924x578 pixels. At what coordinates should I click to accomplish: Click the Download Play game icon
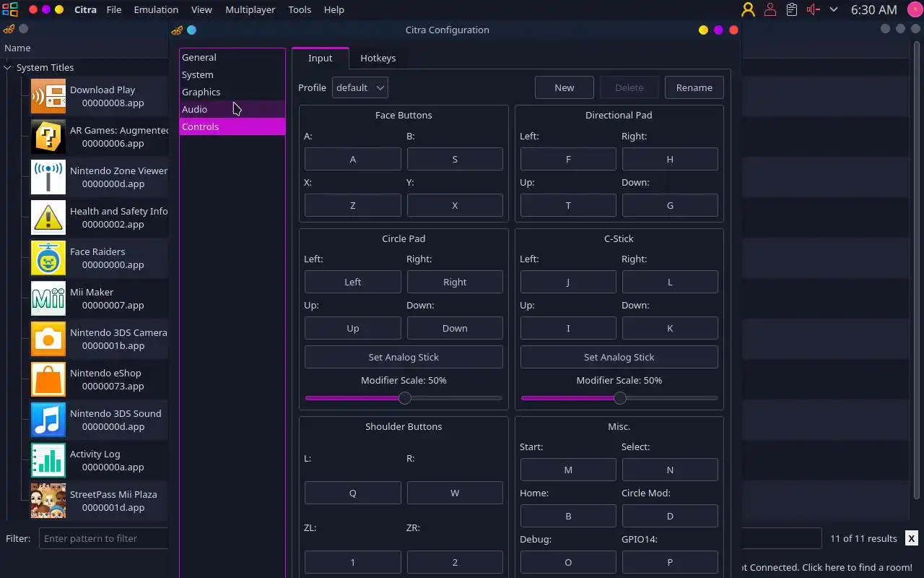pyautogui.click(x=48, y=96)
